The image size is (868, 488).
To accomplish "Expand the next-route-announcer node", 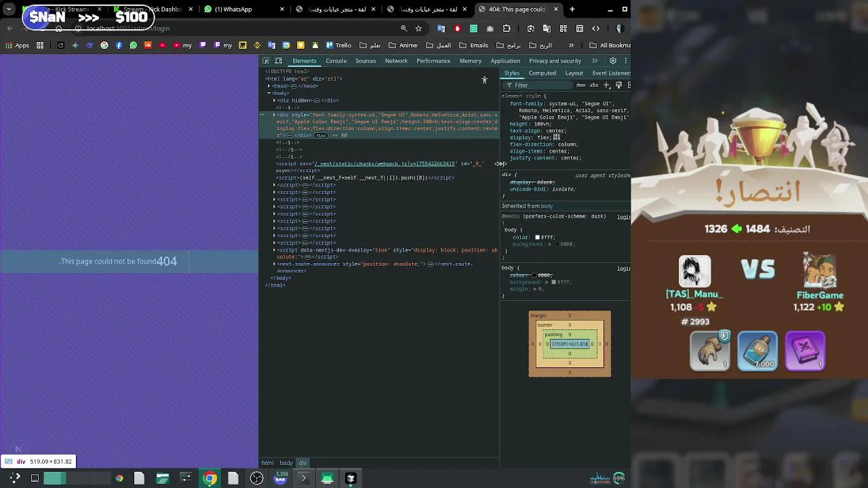I will pyautogui.click(x=275, y=264).
